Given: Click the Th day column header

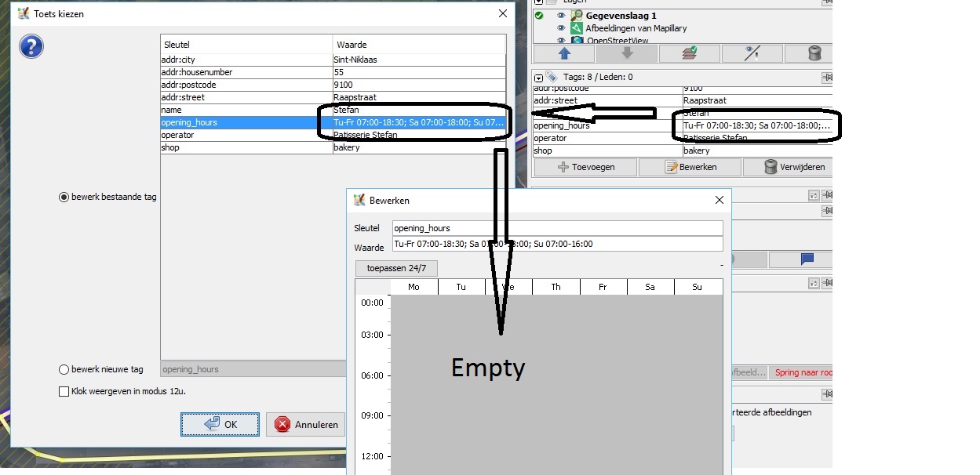Looking at the screenshot, I should click(556, 287).
